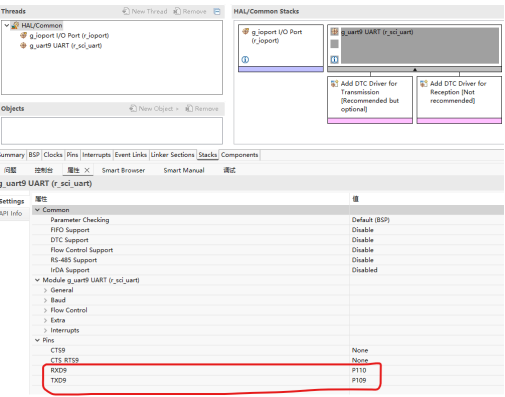Click the Remove button in Threads header
This screenshot has height=397, width=505.
[x=190, y=11]
